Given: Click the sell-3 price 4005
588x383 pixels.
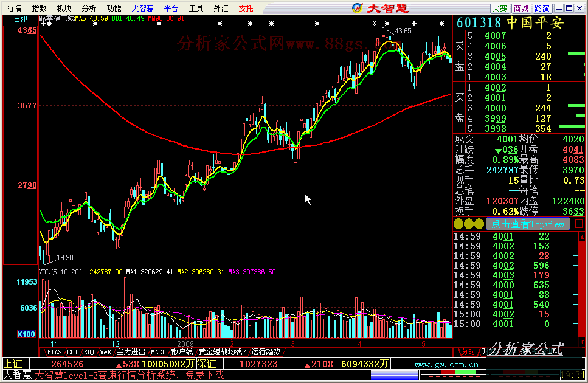Looking at the screenshot, I should [x=496, y=57].
